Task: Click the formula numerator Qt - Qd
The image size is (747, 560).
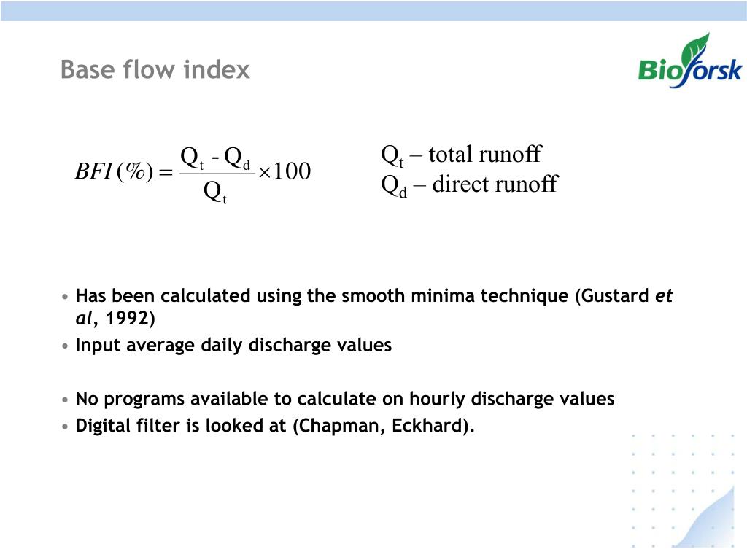Action: (x=215, y=158)
